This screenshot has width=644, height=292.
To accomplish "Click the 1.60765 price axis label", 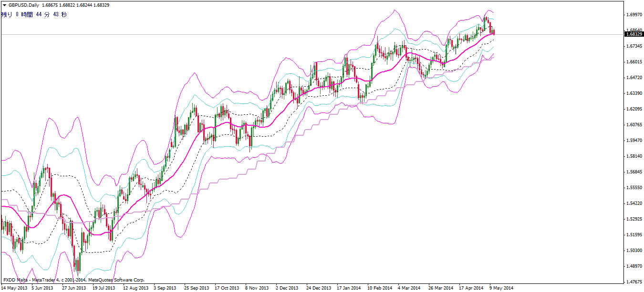I will click(x=634, y=125).
